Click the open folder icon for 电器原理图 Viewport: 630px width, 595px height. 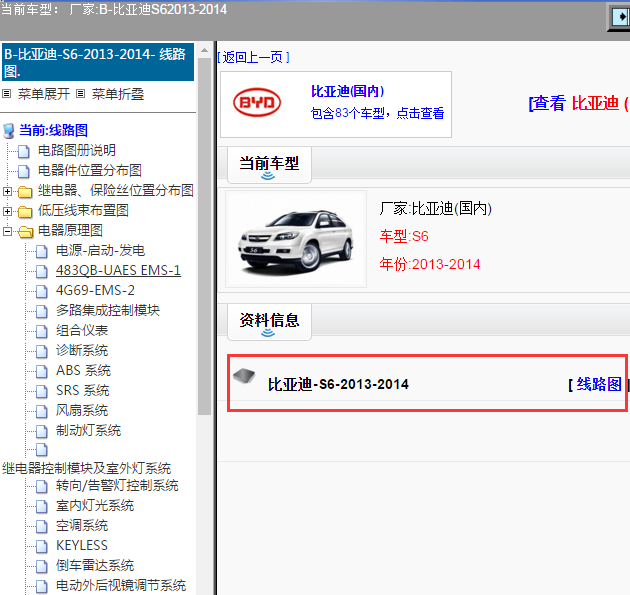pyautogui.click(x=26, y=231)
